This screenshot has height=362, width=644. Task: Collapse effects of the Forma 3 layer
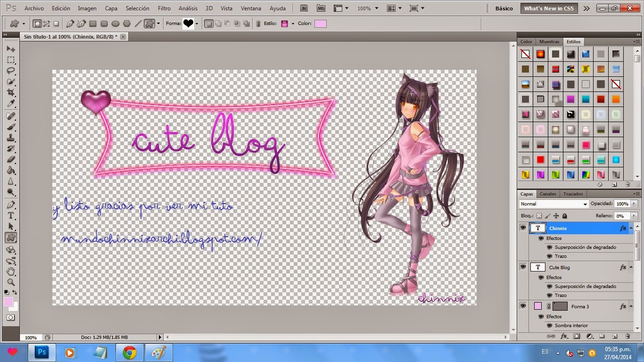(x=631, y=306)
